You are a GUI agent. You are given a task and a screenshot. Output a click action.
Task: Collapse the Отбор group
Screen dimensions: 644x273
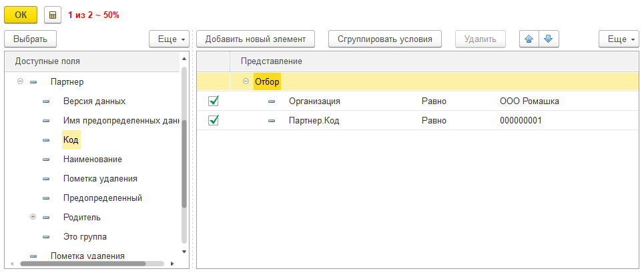[246, 81]
